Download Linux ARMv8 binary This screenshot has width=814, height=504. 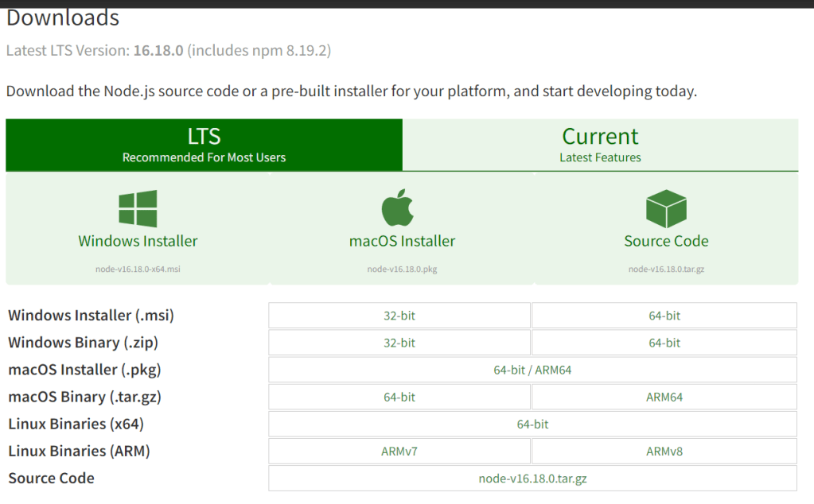tap(664, 451)
